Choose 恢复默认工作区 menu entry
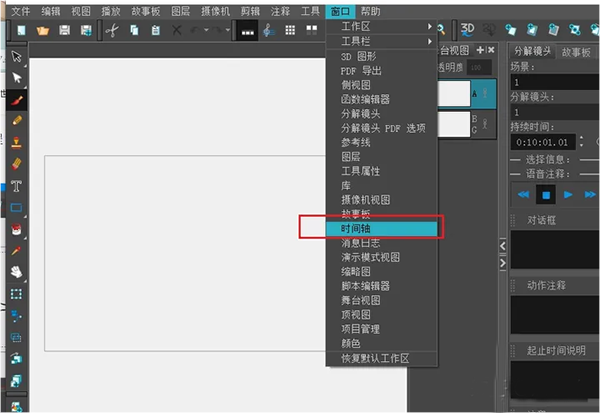The height and width of the screenshot is (413, 600). (x=381, y=359)
